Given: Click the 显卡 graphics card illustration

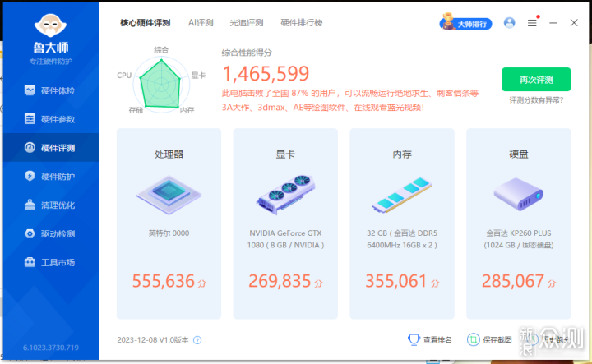Looking at the screenshot, I should point(285,195).
